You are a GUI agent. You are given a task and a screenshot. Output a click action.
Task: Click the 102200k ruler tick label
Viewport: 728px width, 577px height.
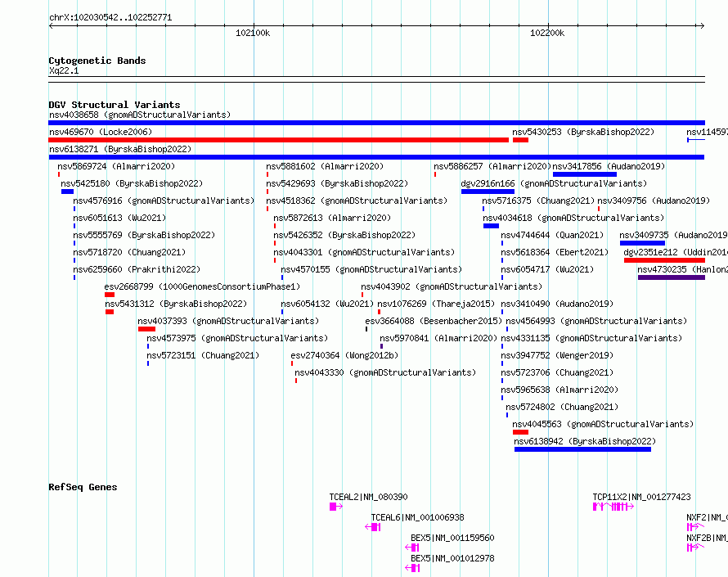coord(547,33)
